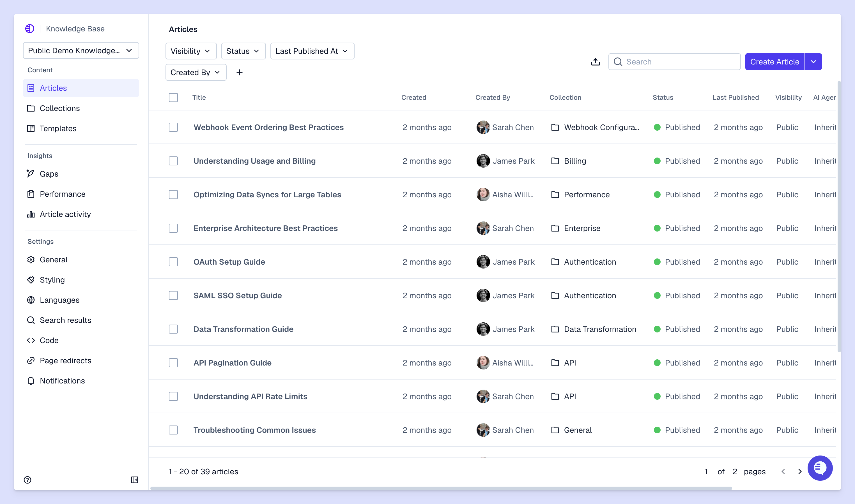Tick the select-all checkbox in header

(x=173, y=98)
